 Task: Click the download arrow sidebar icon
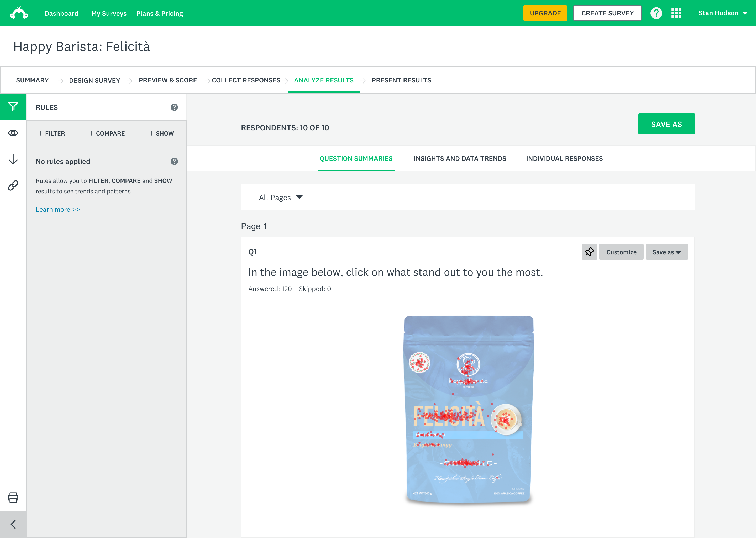13,159
